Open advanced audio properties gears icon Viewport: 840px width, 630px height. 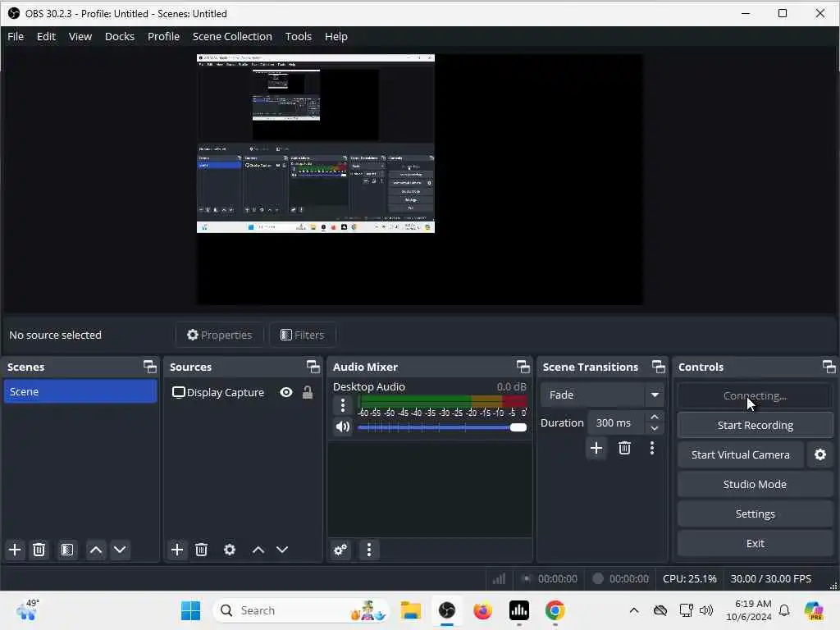tap(340, 550)
